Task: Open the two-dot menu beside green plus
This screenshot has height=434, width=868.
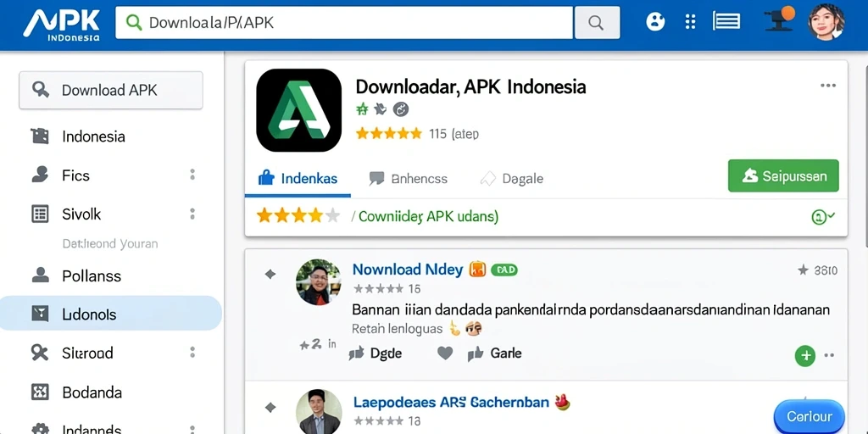Action: point(829,355)
